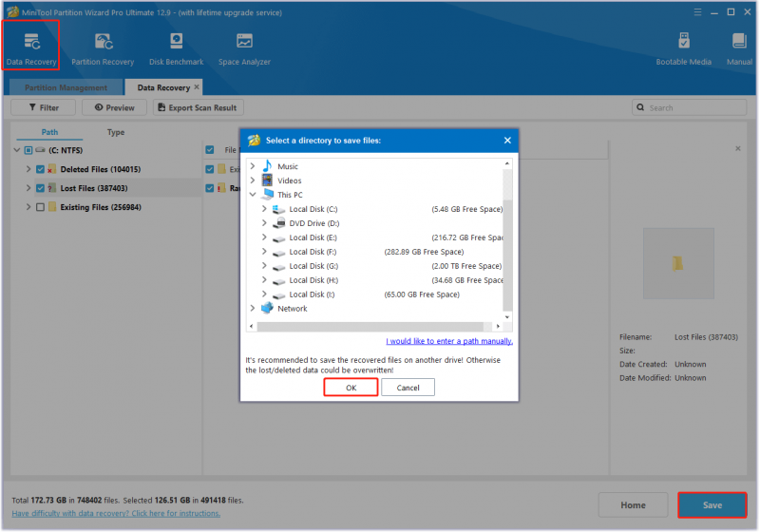Toggle the (C: NTFS) root checkbox
The width and height of the screenshot is (760, 532).
[28, 150]
